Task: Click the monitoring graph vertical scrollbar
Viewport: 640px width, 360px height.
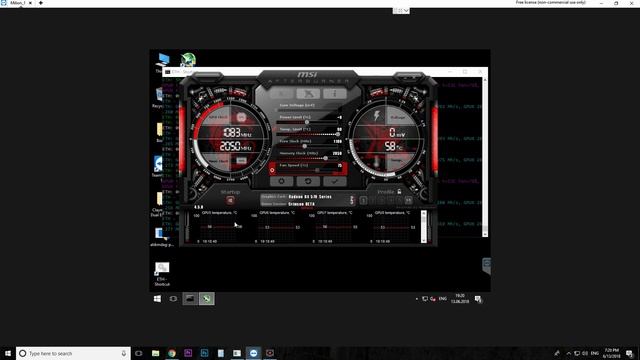Action: coord(424,227)
